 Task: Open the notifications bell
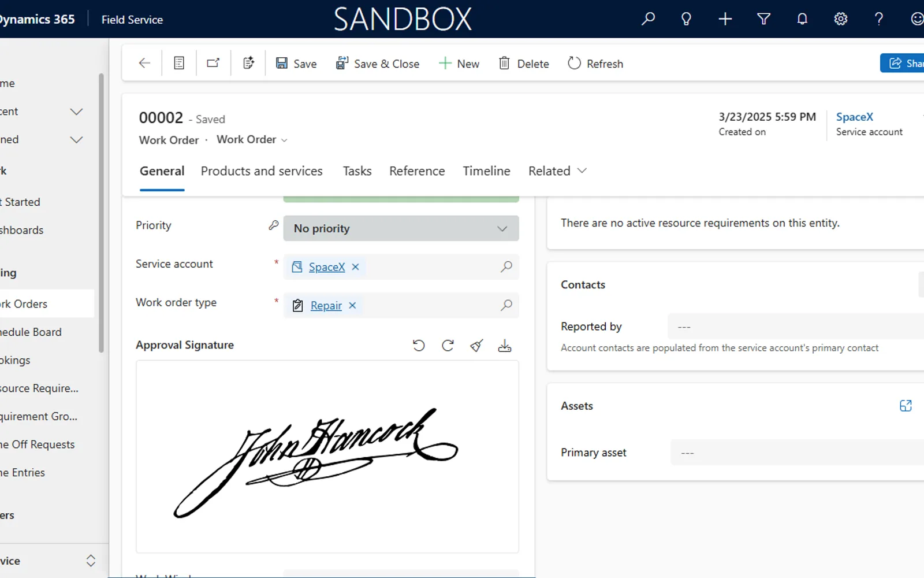[802, 19]
